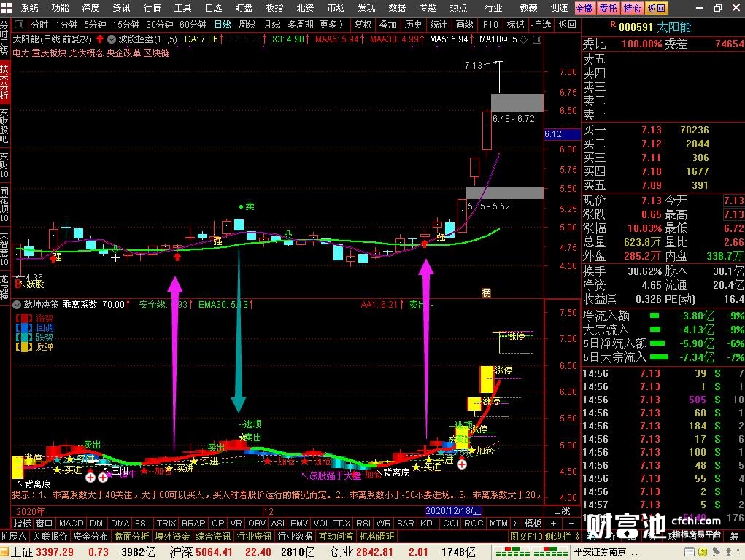Click the 2020/12/18/五 date marker
This screenshot has height=560, width=745.
[x=454, y=511]
